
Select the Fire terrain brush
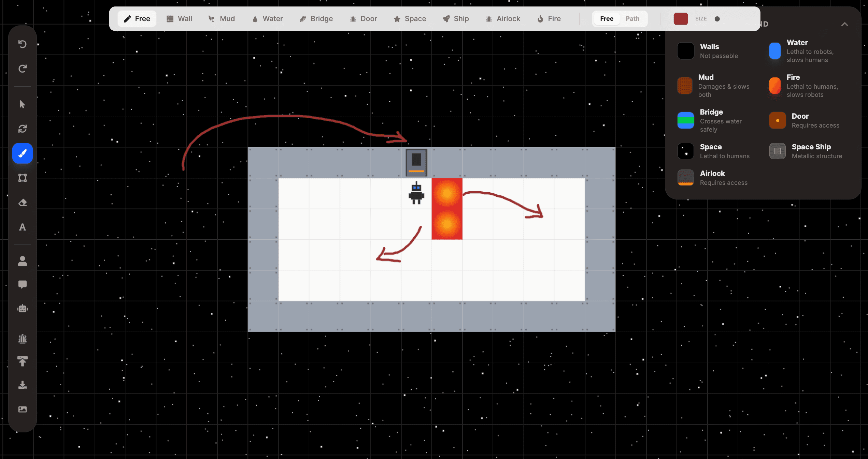click(x=549, y=19)
